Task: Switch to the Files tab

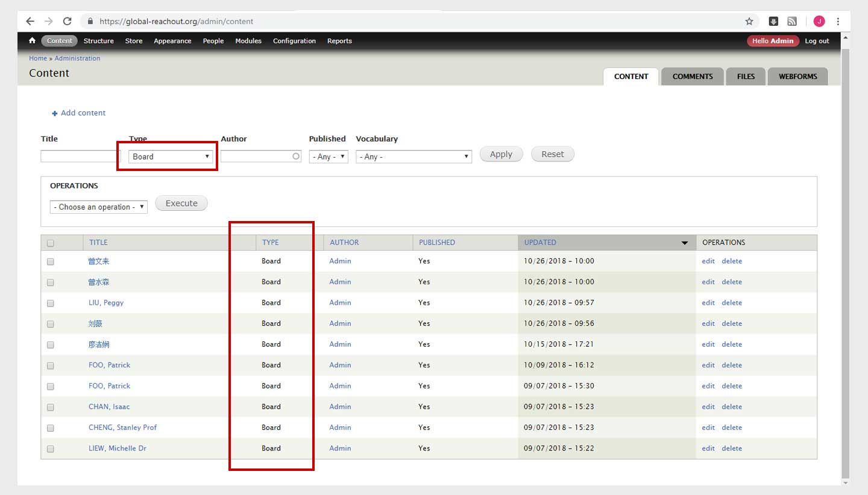Action: [x=746, y=76]
